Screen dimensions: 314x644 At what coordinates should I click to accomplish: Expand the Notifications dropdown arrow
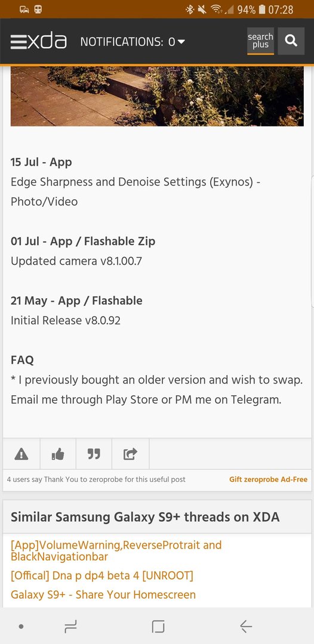click(x=181, y=42)
